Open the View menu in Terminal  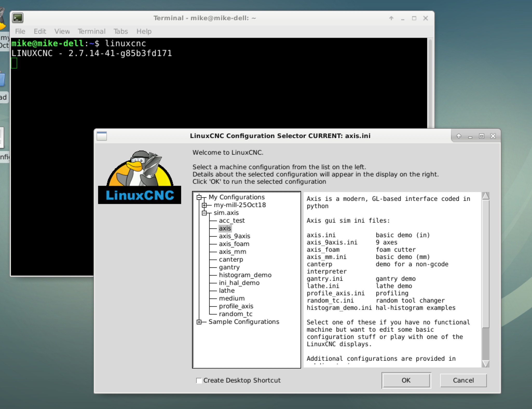pos(62,31)
